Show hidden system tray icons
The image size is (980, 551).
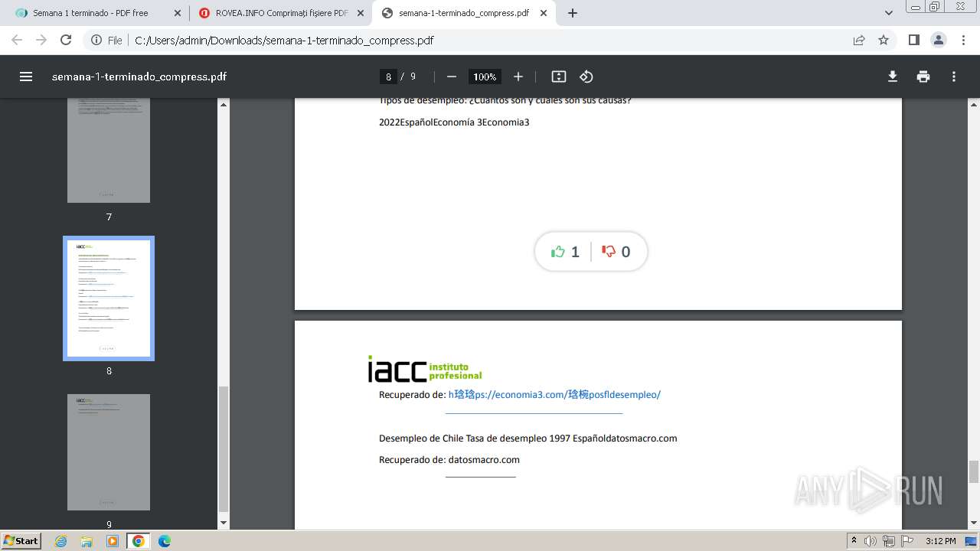click(854, 541)
